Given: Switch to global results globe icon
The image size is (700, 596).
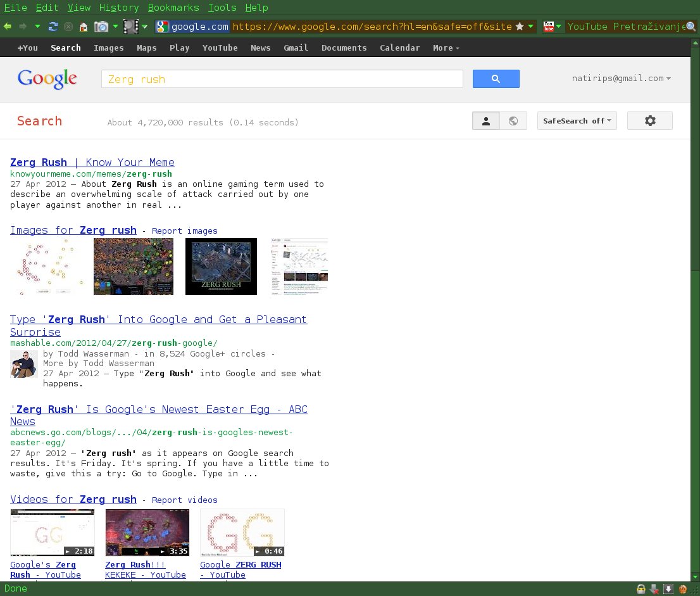Looking at the screenshot, I should pos(513,121).
